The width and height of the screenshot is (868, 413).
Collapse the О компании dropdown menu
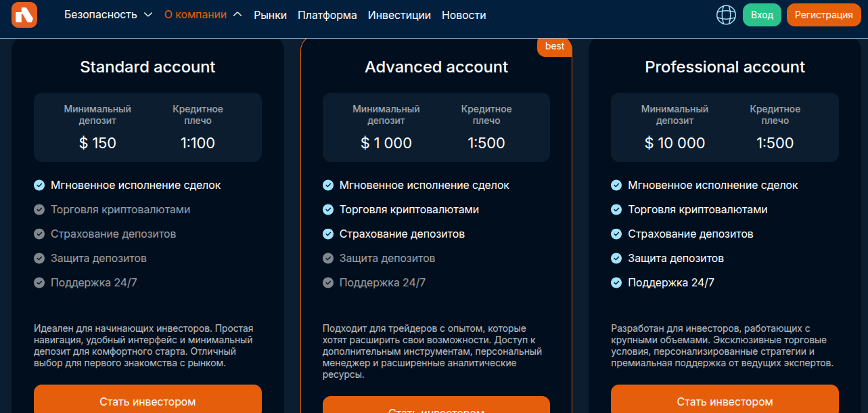tap(202, 15)
